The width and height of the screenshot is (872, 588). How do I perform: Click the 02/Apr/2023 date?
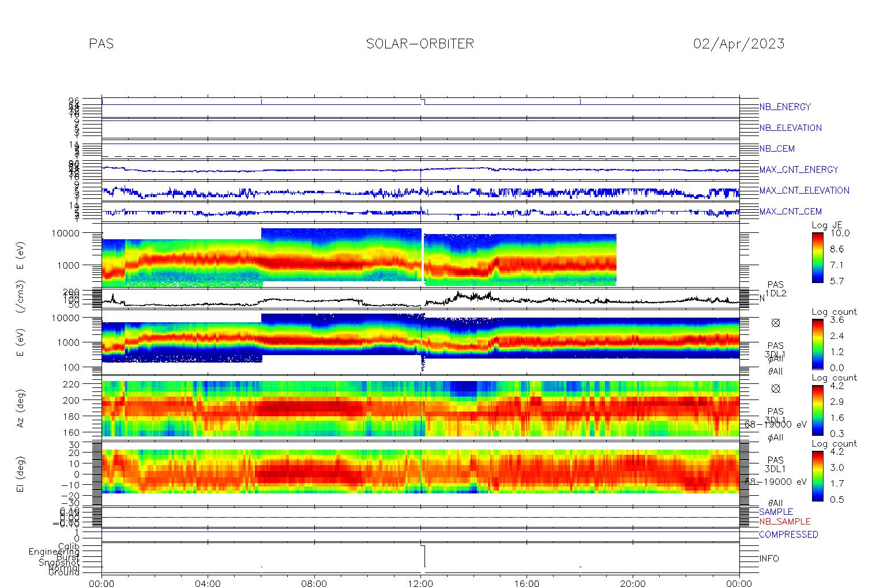(x=739, y=44)
